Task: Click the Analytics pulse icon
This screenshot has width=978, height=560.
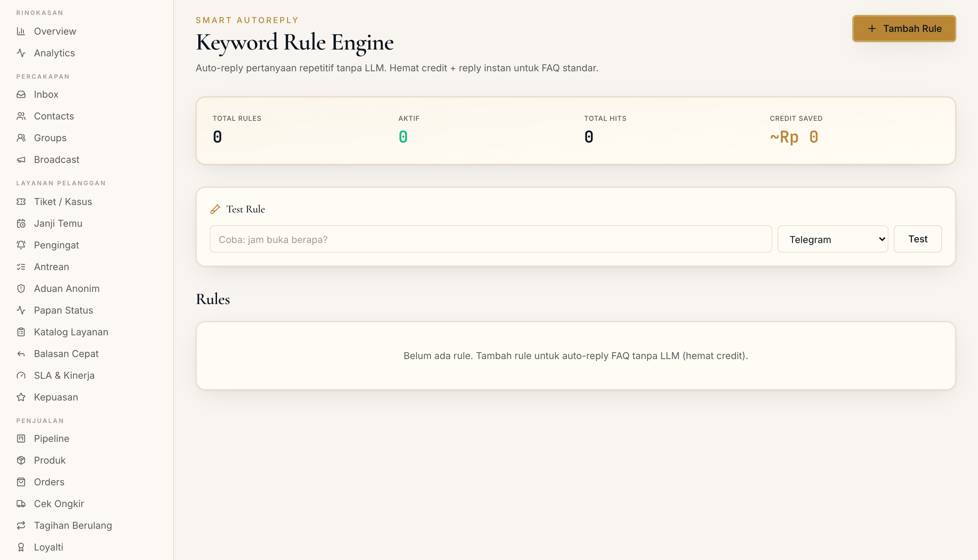Action: point(21,53)
